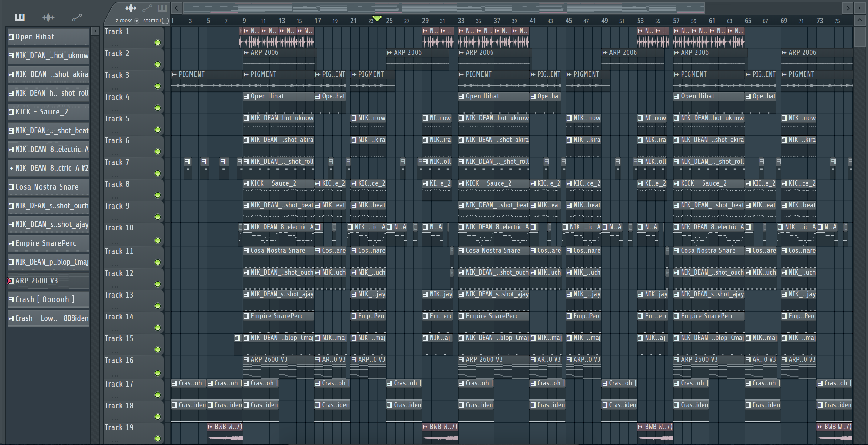Screen dimensions: 868x445
Task: Mute Track 1 using its green LED
Action: [157, 42]
